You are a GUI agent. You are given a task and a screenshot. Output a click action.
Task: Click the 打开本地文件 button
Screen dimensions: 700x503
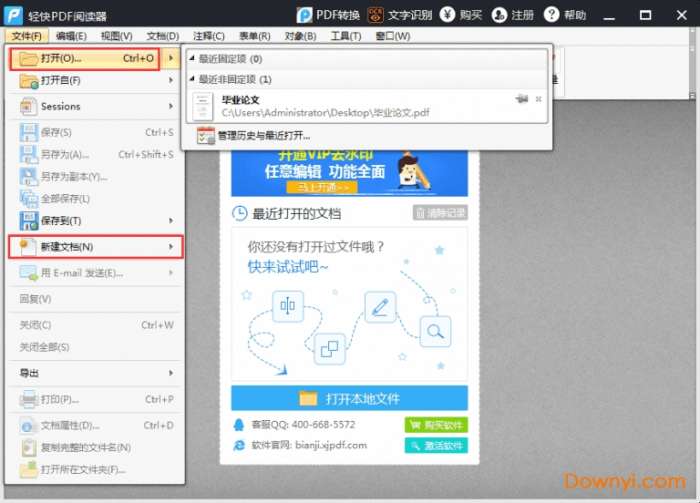(x=349, y=398)
